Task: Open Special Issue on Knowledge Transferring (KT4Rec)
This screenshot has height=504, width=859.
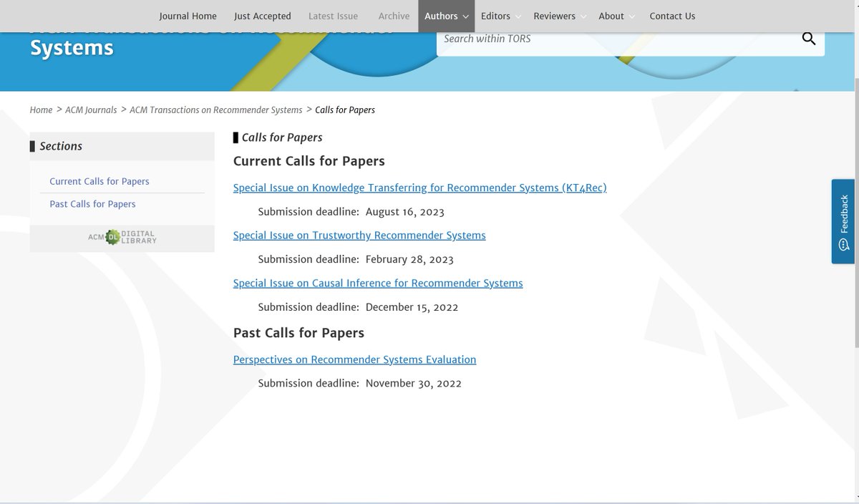Action: click(419, 188)
